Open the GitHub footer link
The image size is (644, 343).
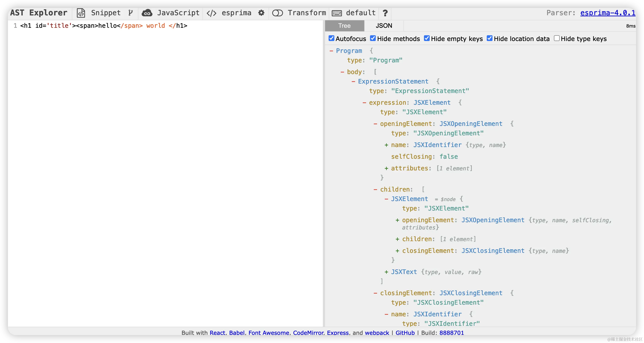click(x=405, y=332)
